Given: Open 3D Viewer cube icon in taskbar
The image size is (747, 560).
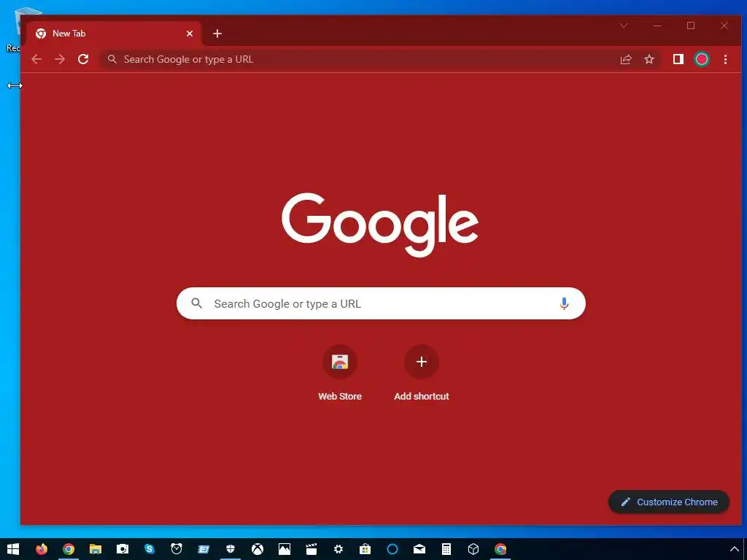Looking at the screenshot, I should (473, 549).
